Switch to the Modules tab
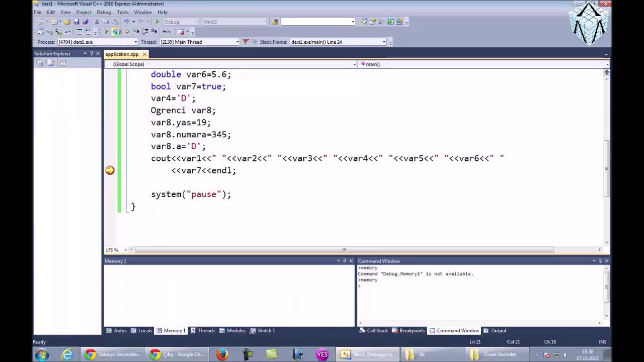Screen dimensions: 644x362 pyautogui.click(x=232, y=331)
